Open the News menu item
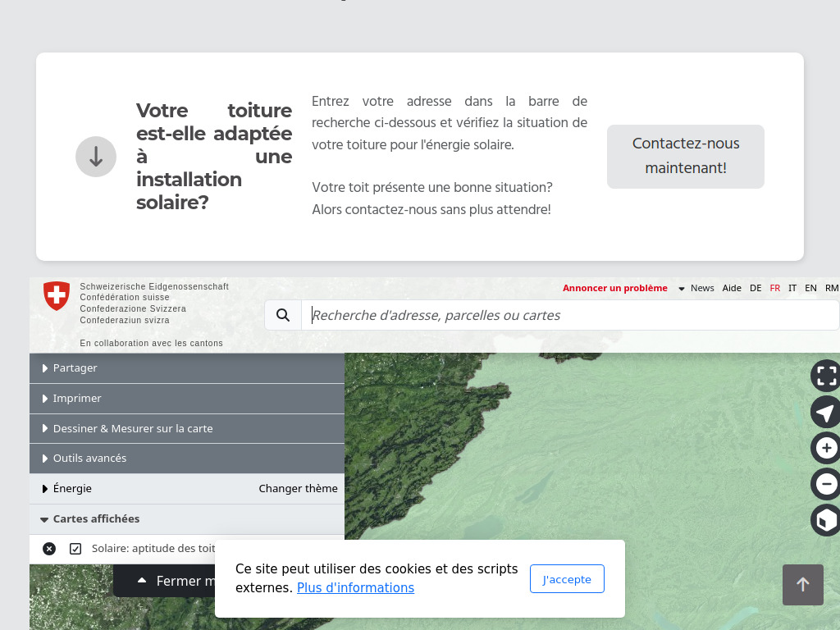 pos(702,288)
